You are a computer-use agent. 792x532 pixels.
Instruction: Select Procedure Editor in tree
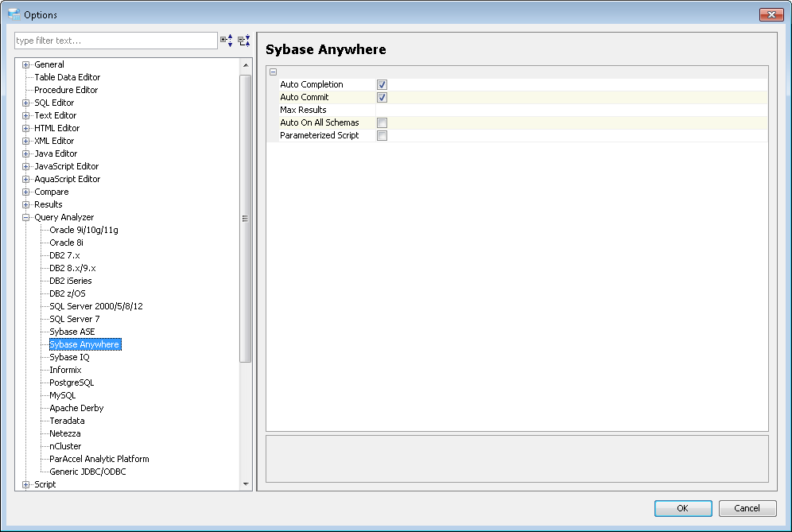point(66,90)
